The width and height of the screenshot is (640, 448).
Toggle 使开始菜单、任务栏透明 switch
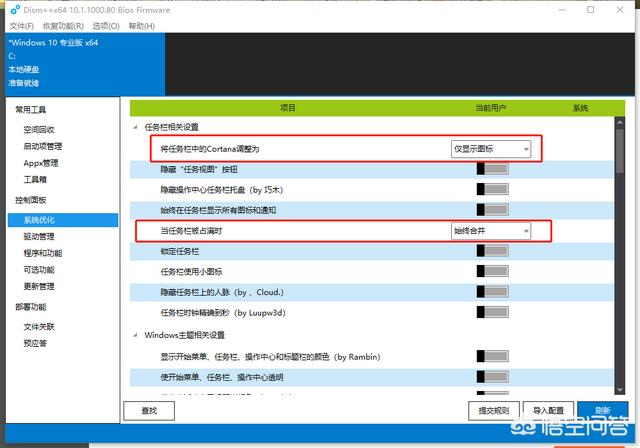pos(492,377)
